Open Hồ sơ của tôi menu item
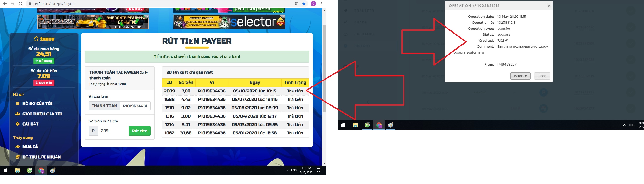The width and height of the screenshot is (644, 184). [x=38, y=103]
